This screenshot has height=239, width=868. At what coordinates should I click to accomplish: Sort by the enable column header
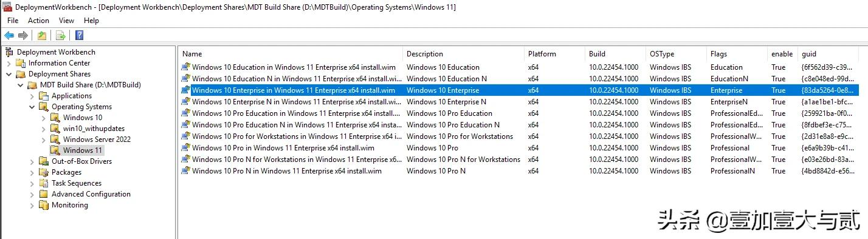tap(782, 54)
